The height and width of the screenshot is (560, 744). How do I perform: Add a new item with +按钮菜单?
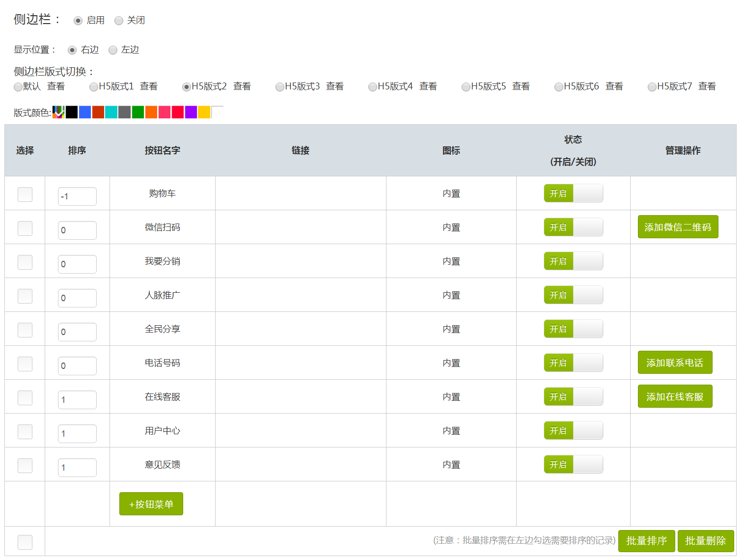pyautogui.click(x=151, y=504)
